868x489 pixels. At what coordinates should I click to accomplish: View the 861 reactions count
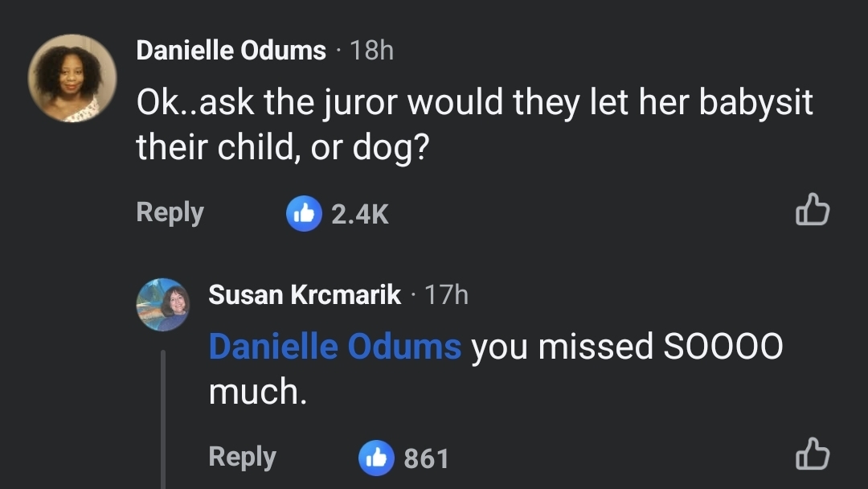[426, 458]
